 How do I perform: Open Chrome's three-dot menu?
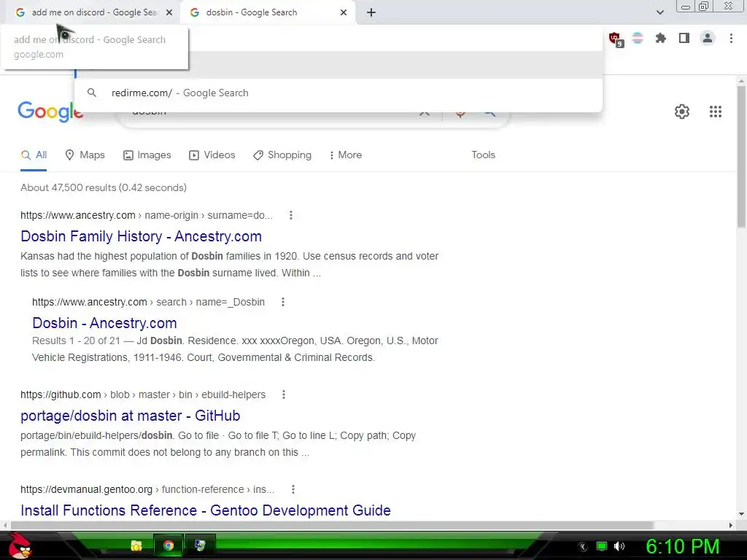(731, 38)
